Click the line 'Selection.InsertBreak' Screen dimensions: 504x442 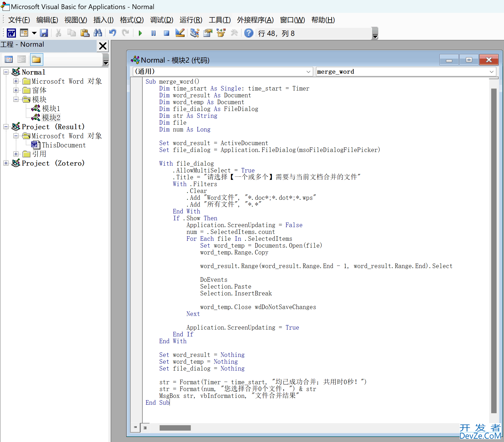click(236, 293)
